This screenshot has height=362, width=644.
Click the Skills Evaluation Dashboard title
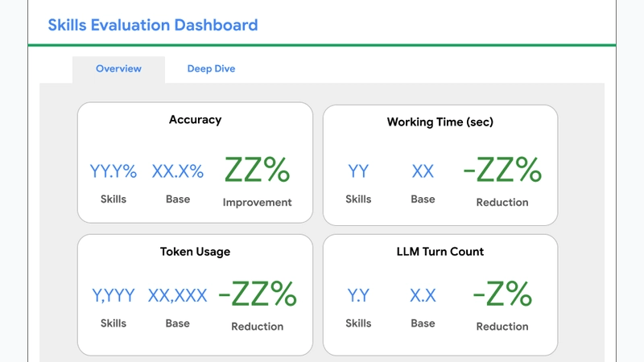(153, 25)
